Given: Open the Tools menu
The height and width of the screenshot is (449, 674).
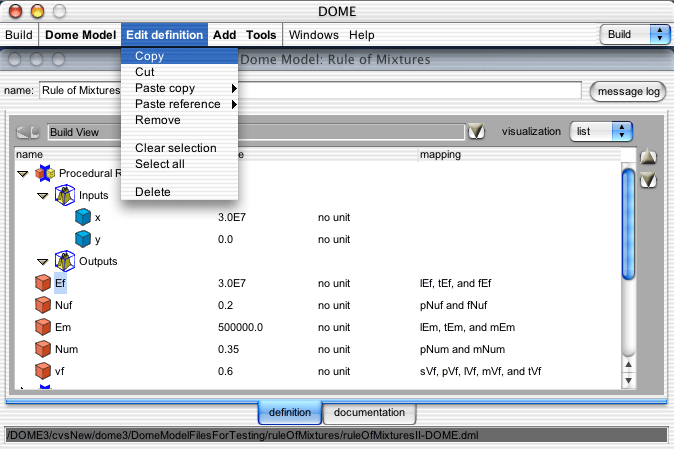Looking at the screenshot, I should [x=261, y=35].
